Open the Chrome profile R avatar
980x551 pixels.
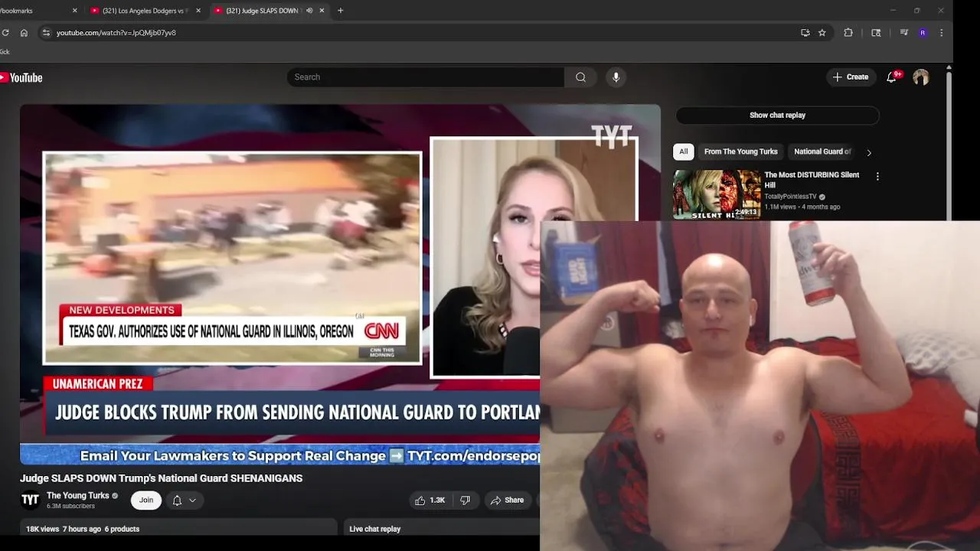click(x=923, y=33)
